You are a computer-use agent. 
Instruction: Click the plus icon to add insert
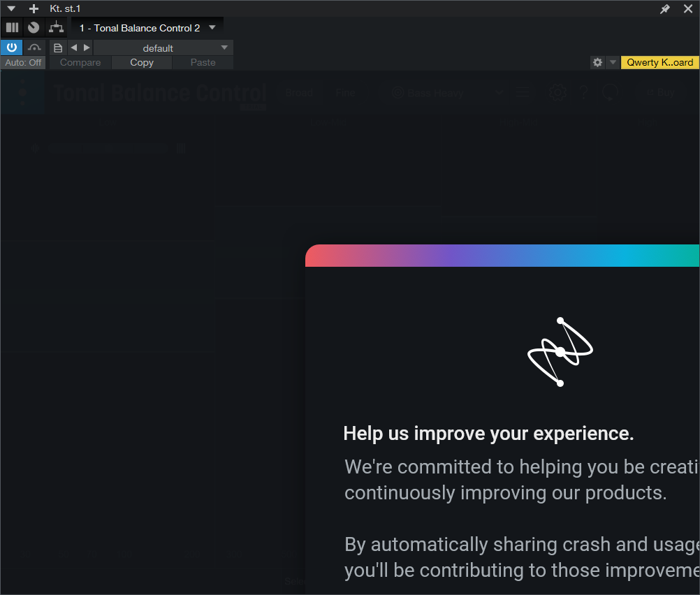34,8
